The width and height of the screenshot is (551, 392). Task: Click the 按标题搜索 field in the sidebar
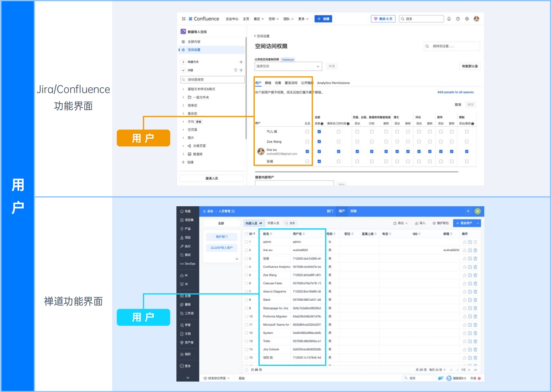pyautogui.click(x=213, y=80)
